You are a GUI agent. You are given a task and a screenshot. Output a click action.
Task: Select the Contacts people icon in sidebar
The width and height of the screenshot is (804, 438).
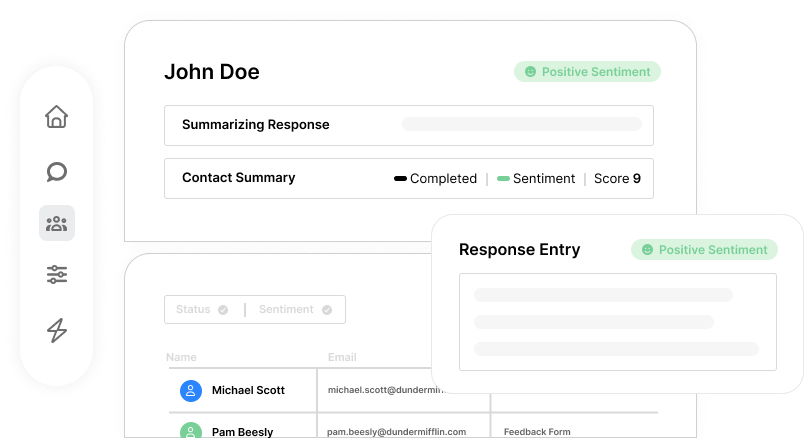pos(57,223)
